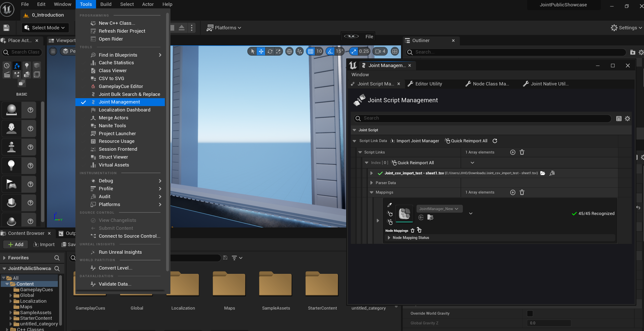Expand the Parser Data section

tap(371, 183)
